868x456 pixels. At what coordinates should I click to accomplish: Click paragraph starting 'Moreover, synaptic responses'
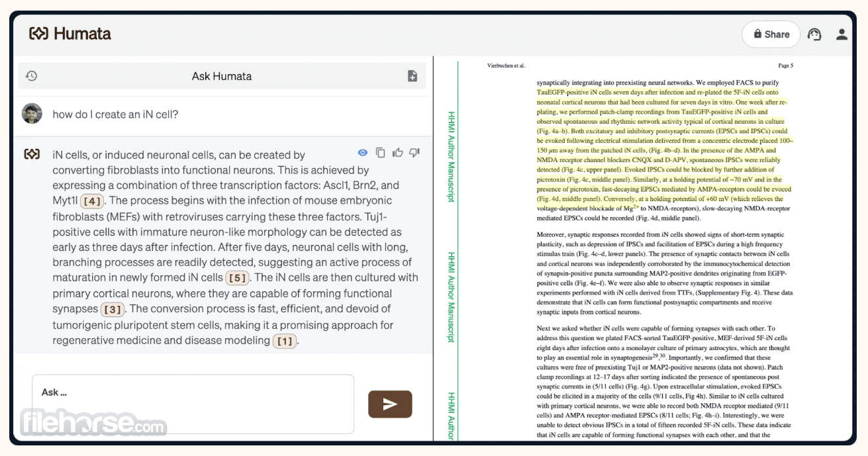pos(665,273)
